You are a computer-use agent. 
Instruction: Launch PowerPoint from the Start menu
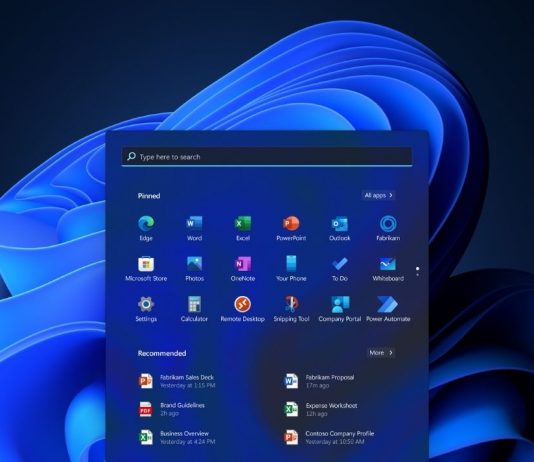291,228
